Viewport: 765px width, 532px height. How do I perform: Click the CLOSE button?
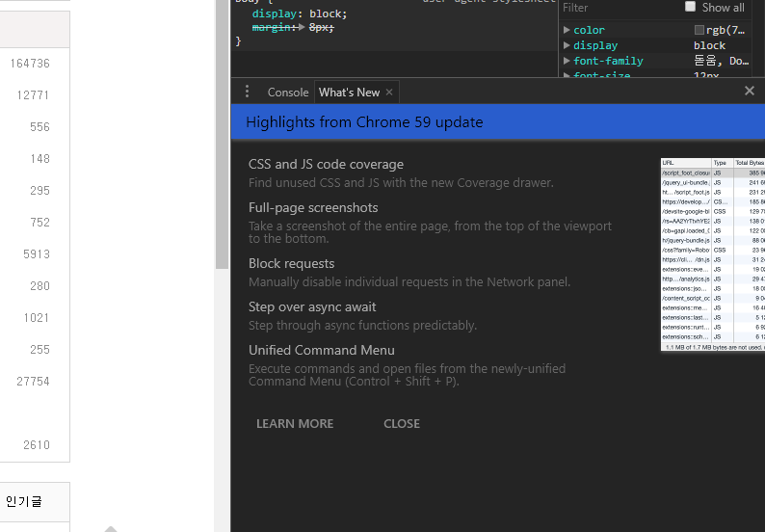pyautogui.click(x=402, y=423)
